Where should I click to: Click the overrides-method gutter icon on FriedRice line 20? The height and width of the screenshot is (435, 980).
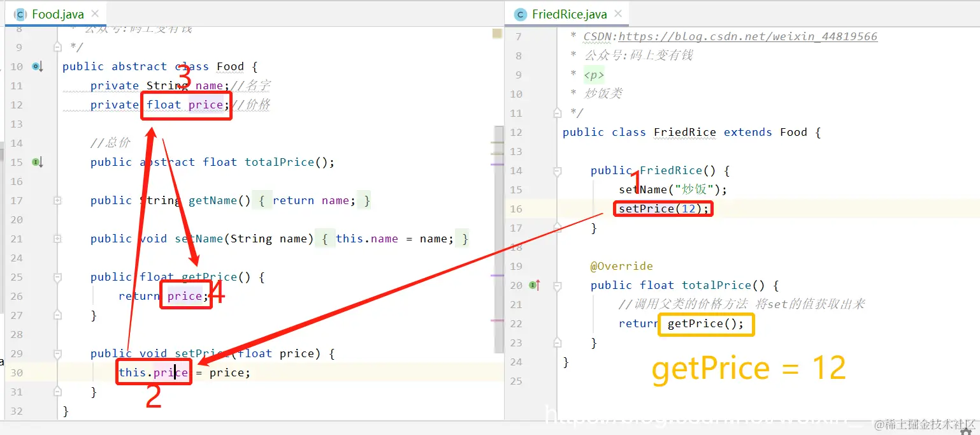(x=535, y=285)
